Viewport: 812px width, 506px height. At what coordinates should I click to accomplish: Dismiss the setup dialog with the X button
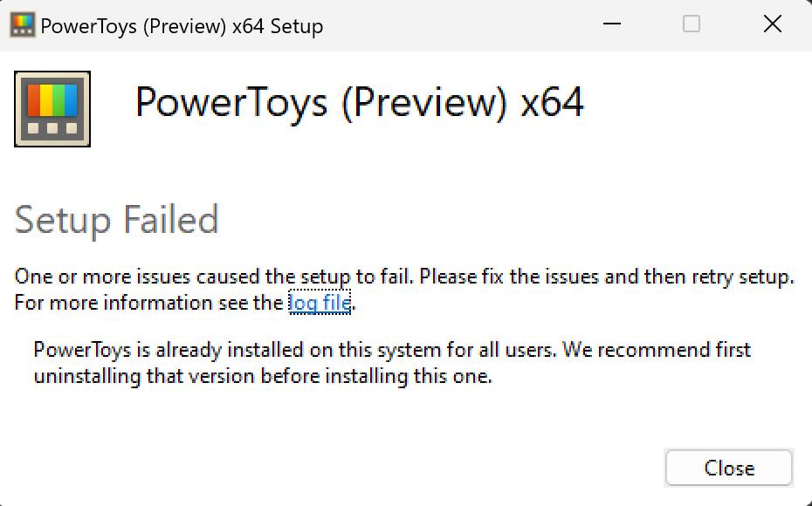[772, 24]
